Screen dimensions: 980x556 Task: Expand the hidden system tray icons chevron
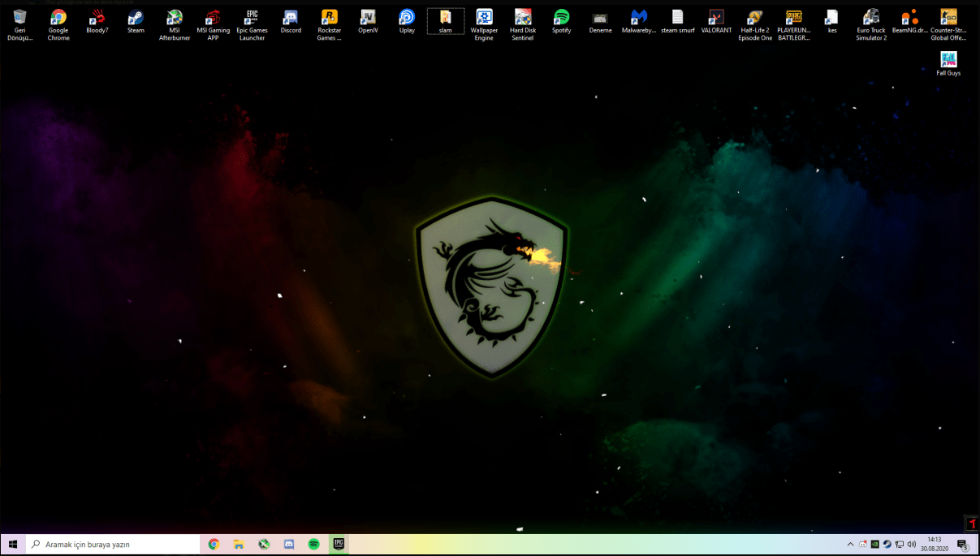pyautogui.click(x=850, y=545)
